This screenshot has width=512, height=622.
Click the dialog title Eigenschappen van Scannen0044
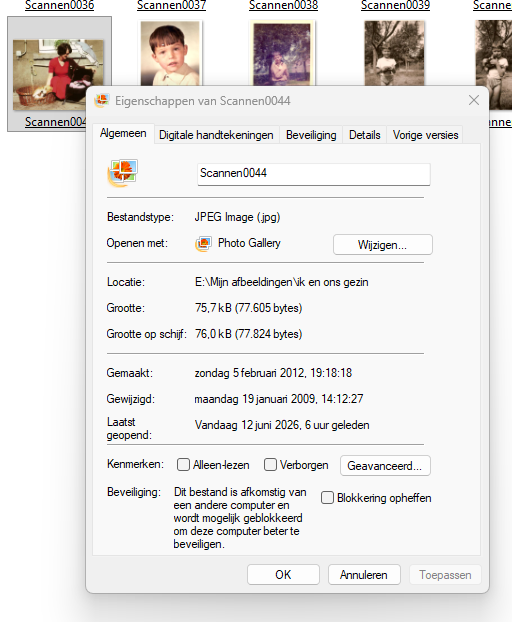(x=203, y=101)
